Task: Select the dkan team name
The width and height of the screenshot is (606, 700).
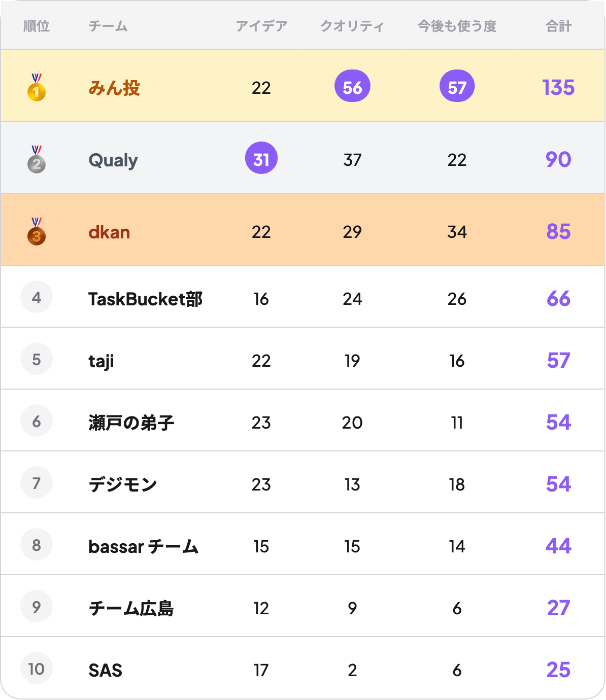Action: pyautogui.click(x=109, y=232)
